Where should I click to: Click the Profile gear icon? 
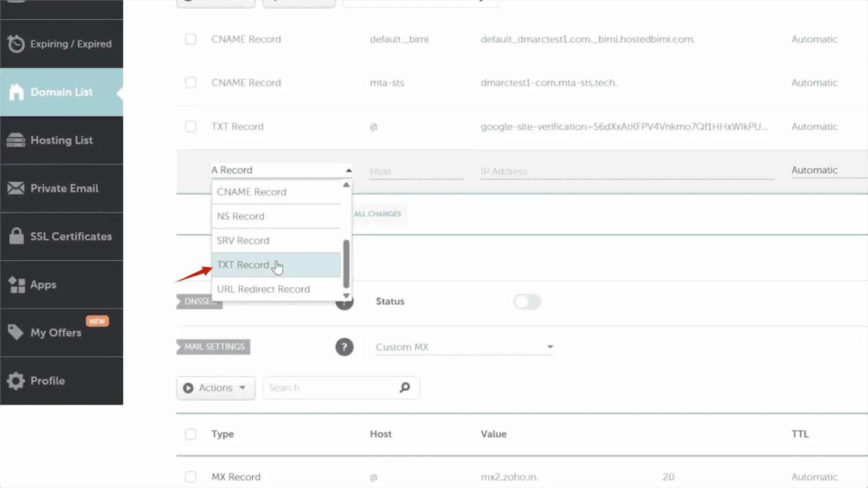point(16,380)
